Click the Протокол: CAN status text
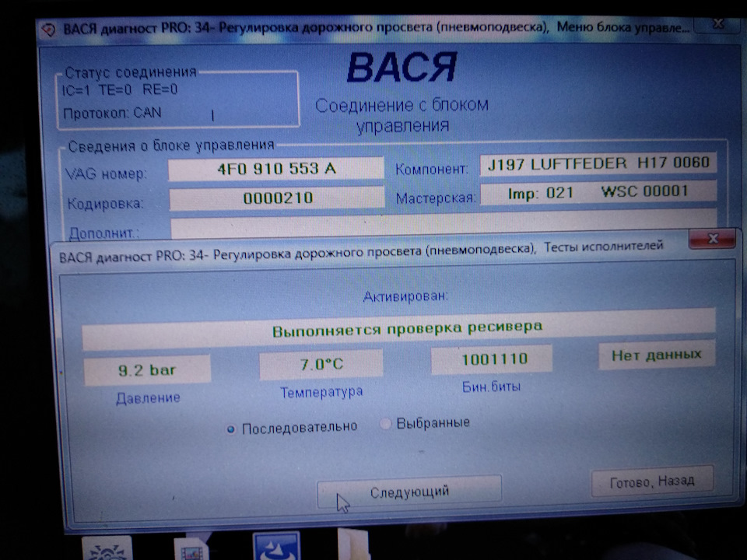This screenshot has width=747, height=560. [112, 114]
